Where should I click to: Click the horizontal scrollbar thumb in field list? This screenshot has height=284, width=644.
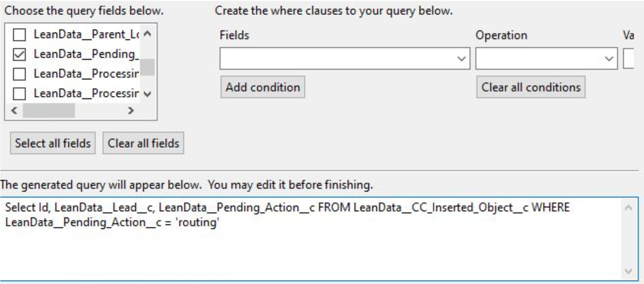pyautogui.click(x=49, y=110)
